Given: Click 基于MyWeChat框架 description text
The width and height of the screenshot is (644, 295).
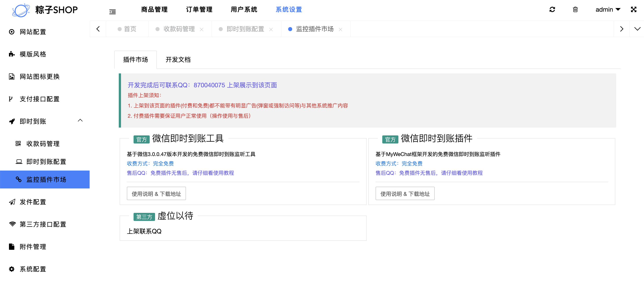Looking at the screenshot, I should click(x=438, y=154).
